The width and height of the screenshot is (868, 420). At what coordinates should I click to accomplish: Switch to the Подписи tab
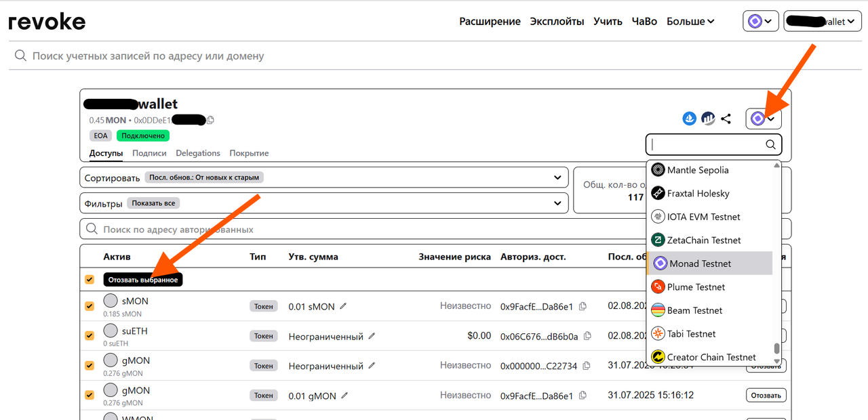pyautogui.click(x=149, y=153)
